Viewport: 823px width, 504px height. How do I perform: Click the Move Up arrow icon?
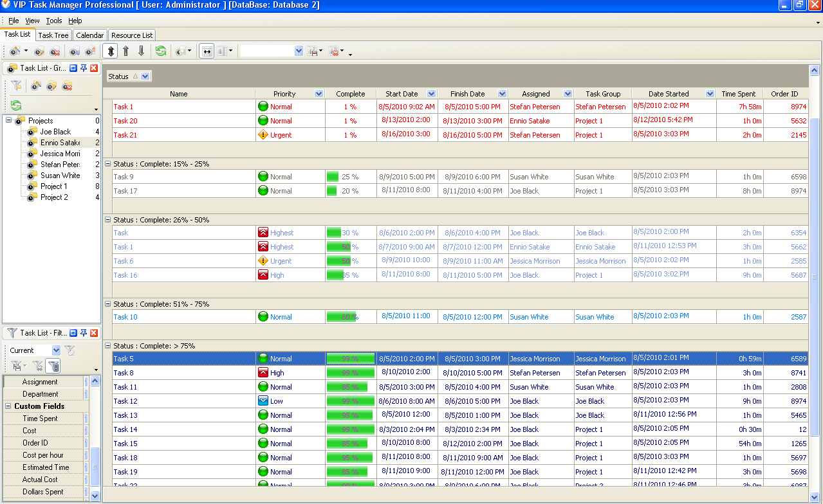126,51
